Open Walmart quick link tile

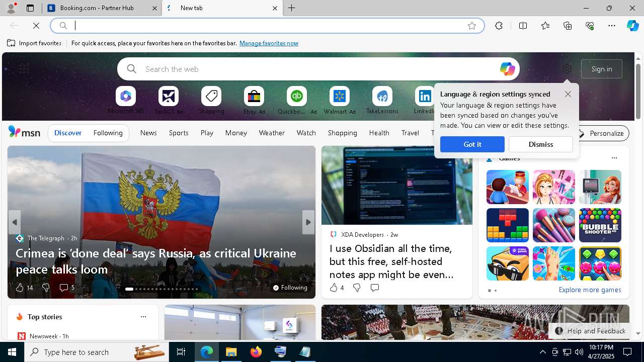[x=340, y=101]
